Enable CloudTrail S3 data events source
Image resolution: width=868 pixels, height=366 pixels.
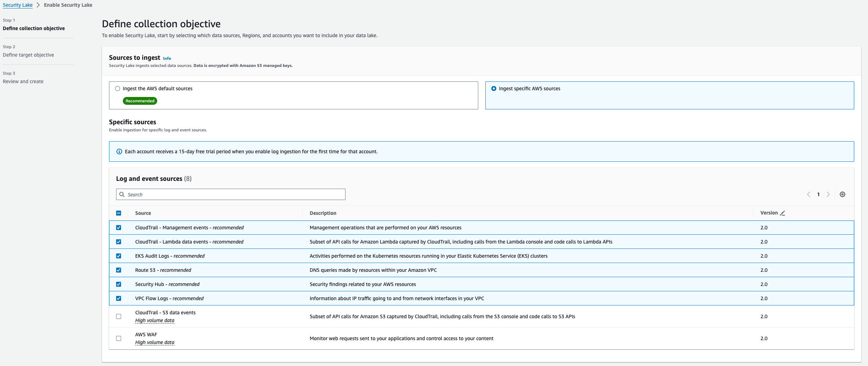(x=119, y=316)
